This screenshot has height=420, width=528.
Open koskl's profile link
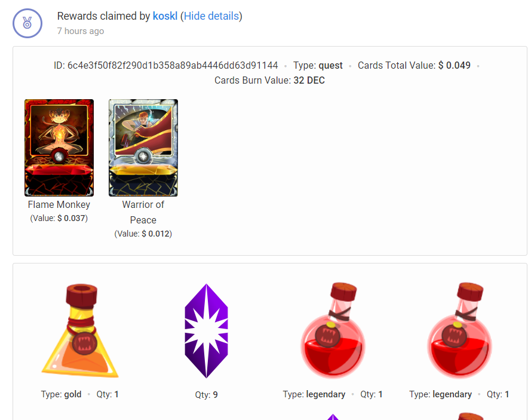pyautogui.click(x=165, y=16)
